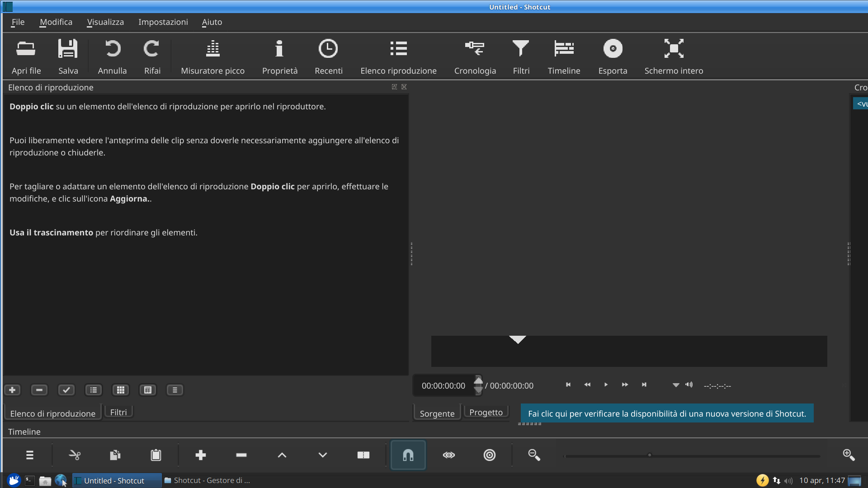Click the current timecode field

click(444, 385)
